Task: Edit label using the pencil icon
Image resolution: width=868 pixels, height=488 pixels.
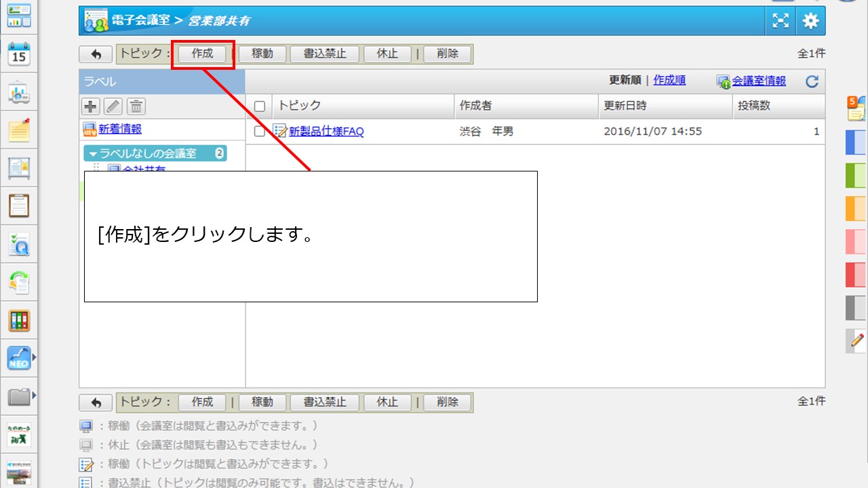Action: tap(113, 106)
